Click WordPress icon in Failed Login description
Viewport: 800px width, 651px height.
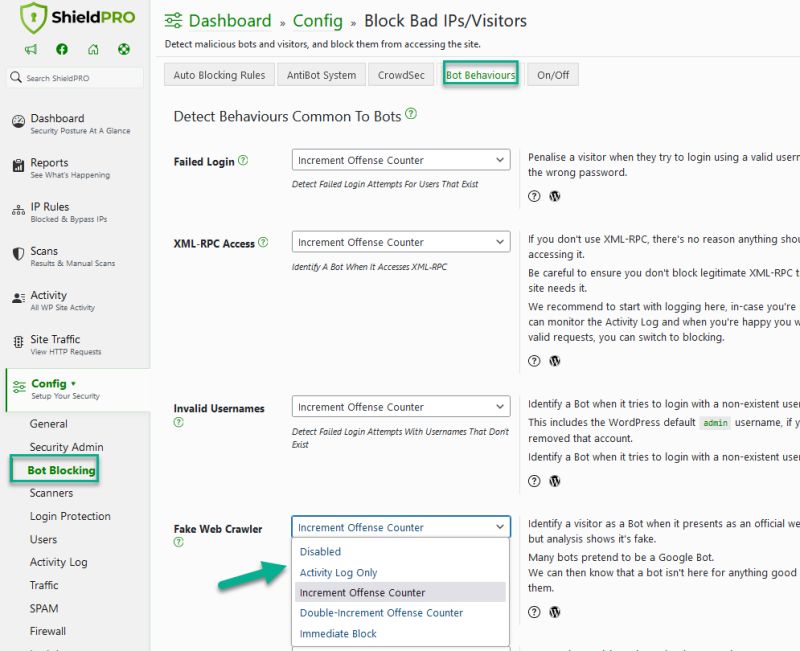pyautogui.click(x=555, y=196)
